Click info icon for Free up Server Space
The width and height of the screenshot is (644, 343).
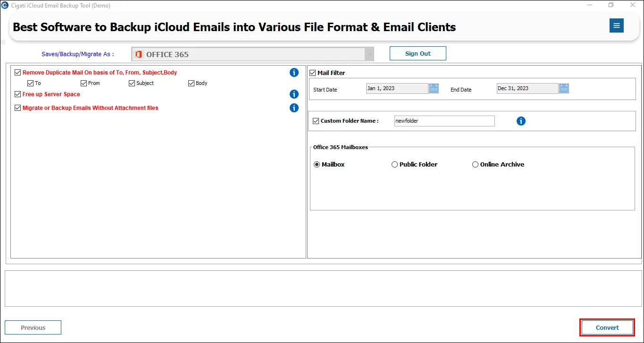[294, 94]
